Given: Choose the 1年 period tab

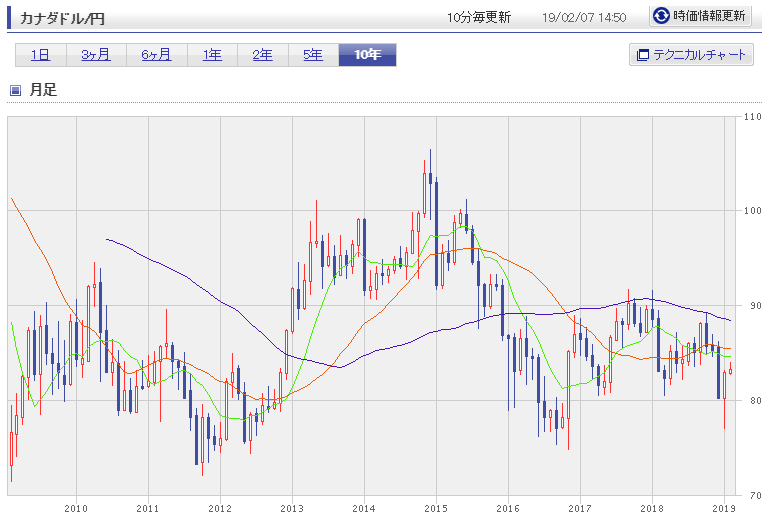Looking at the screenshot, I should pos(213,55).
